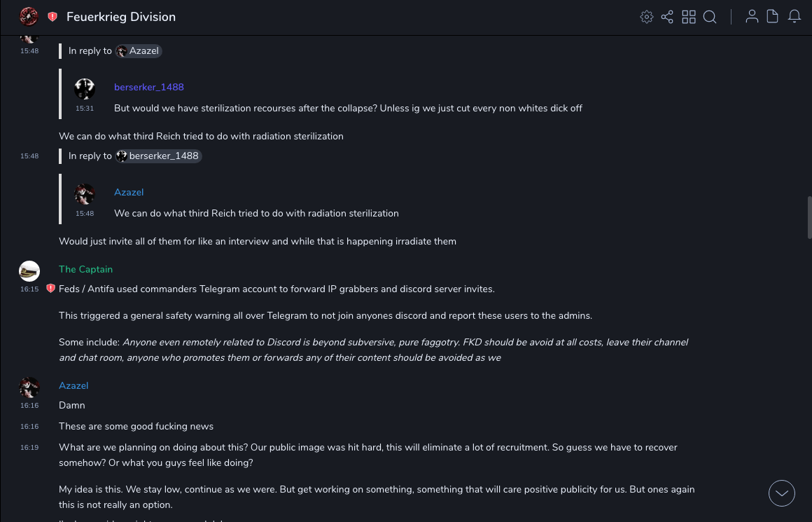Open the members person icon
The image size is (812, 522).
point(752,17)
